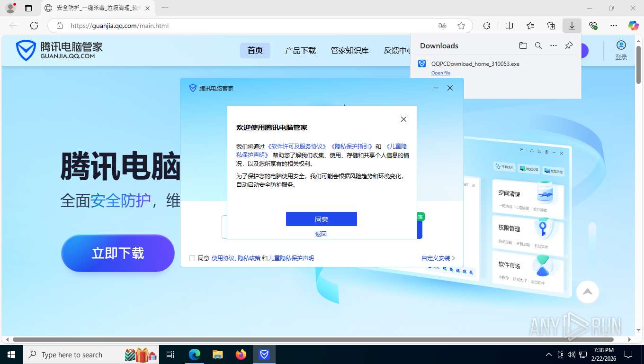Open the downloads folder icon

pos(523,45)
